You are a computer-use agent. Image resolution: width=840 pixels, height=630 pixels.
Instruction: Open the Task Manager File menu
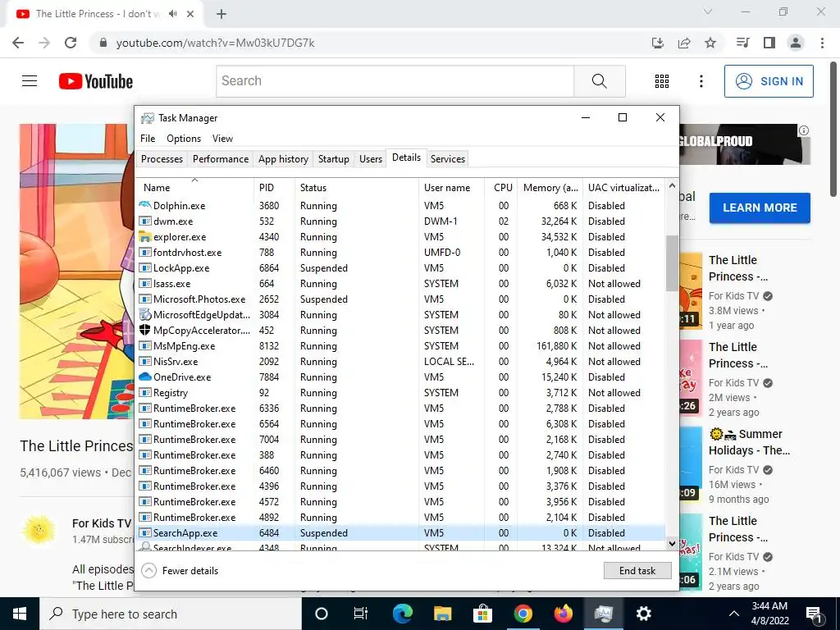tap(148, 138)
